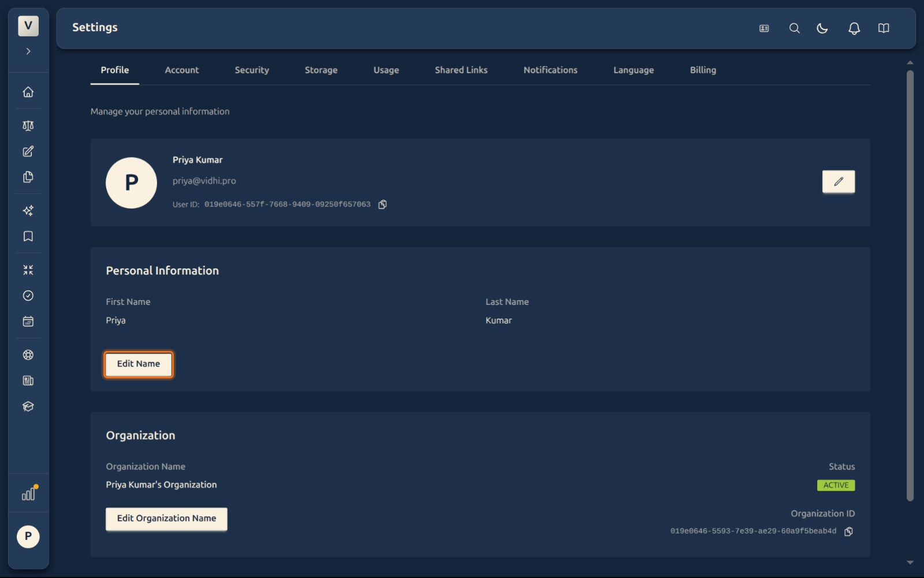924x578 pixels.
Task: Open the graduation cap learning icon
Action: [28, 406]
